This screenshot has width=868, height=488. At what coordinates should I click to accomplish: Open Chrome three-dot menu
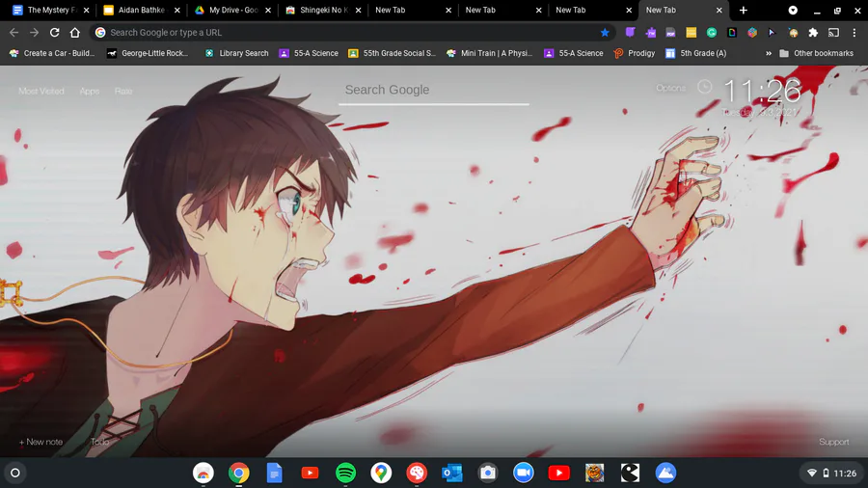tap(854, 33)
